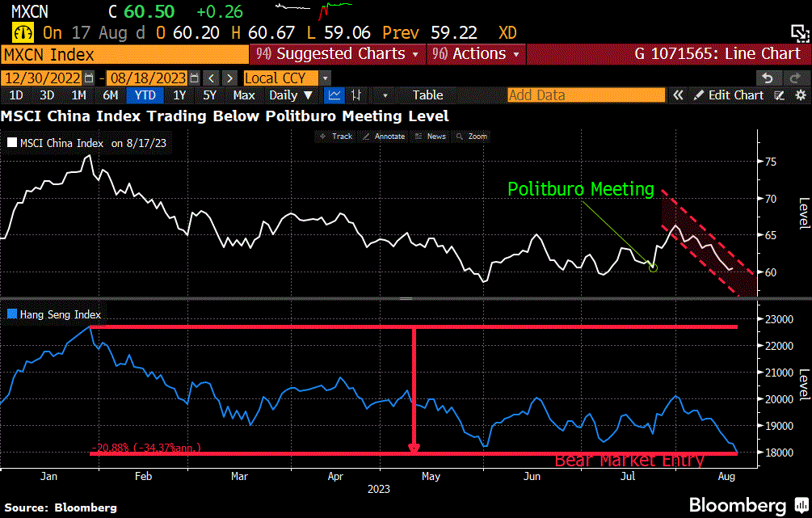This screenshot has height=518, width=812.
Task: Select the line chart type icon
Action: click(x=334, y=95)
